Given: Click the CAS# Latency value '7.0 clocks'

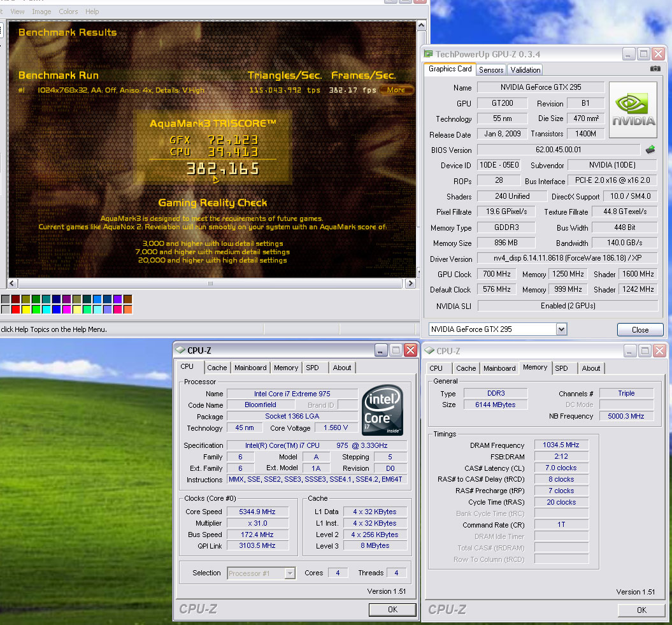Looking at the screenshot, I should pyautogui.click(x=561, y=468).
